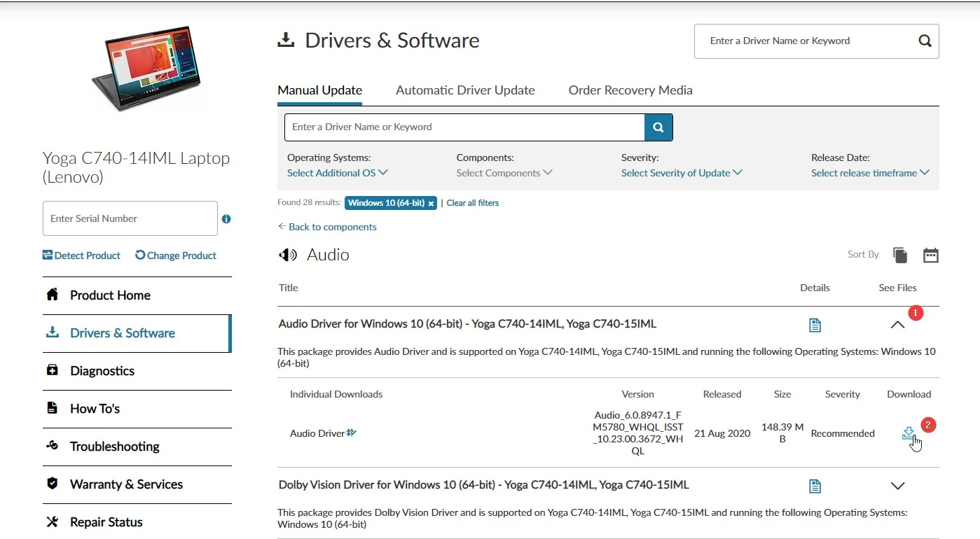Open Select Additional OS dropdown

coord(337,173)
